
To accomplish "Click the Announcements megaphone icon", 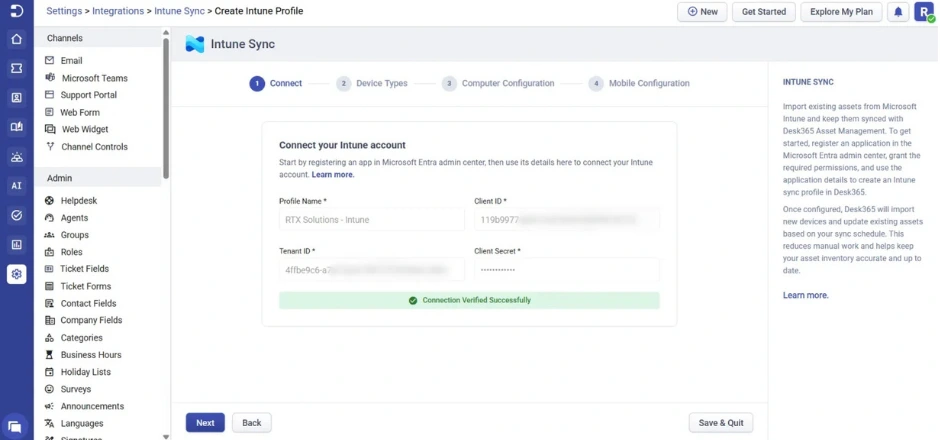I will pyautogui.click(x=50, y=406).
